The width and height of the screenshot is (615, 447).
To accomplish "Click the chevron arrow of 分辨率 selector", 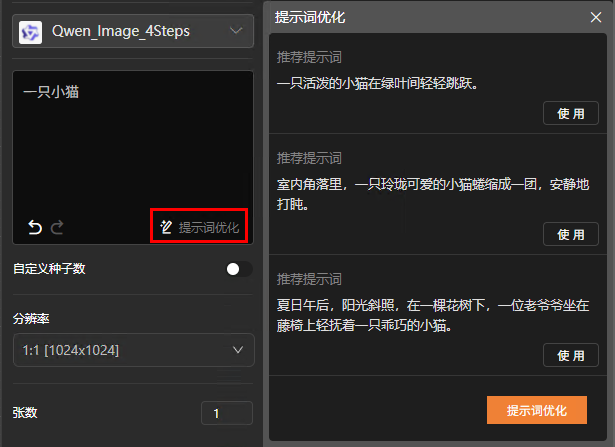I will coord(238,350).
